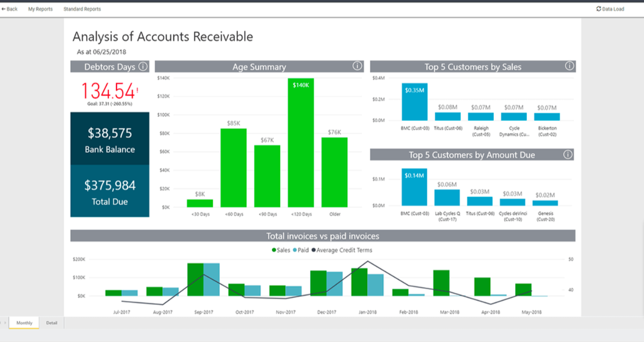Switch to the Detail tab
Screen dimensions: 644x342
(x=52, y=323)
